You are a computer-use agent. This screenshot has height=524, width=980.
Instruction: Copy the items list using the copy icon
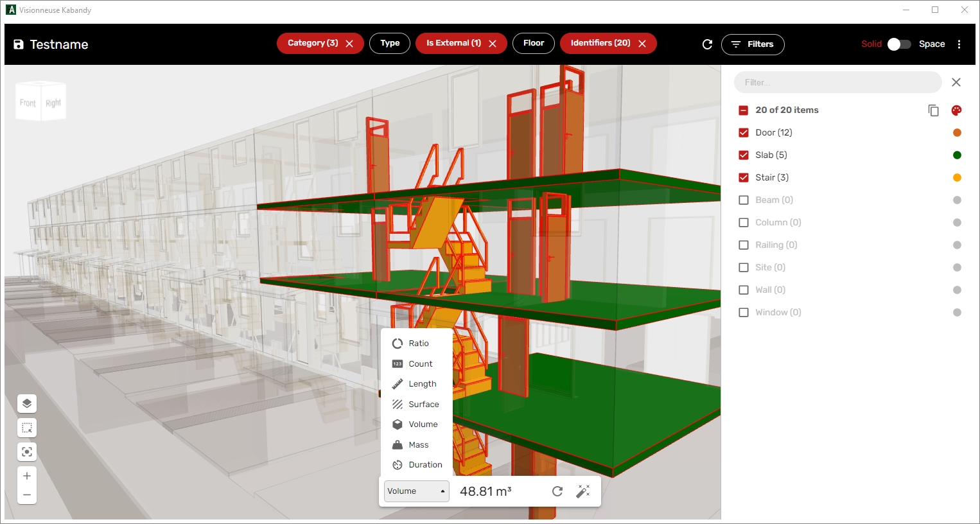pyautogui.click(x=933, y=110)
